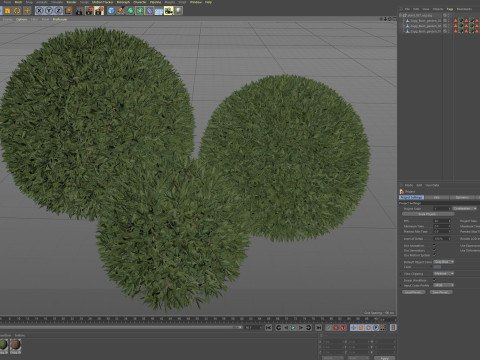Toggle the Use Motion System checkbox

coord(434,255)
